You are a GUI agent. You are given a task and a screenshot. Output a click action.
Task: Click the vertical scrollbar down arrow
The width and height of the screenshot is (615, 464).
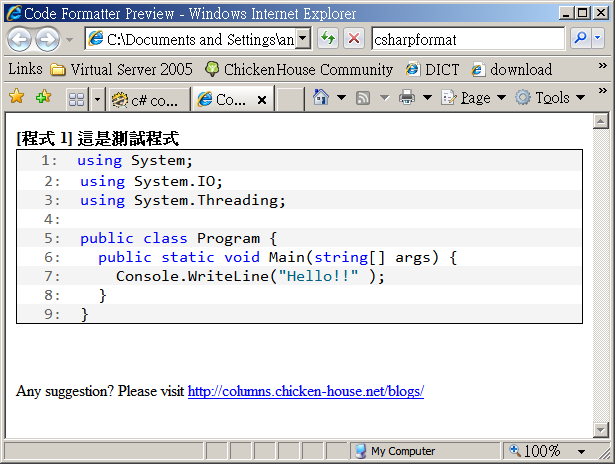point(601,430)
